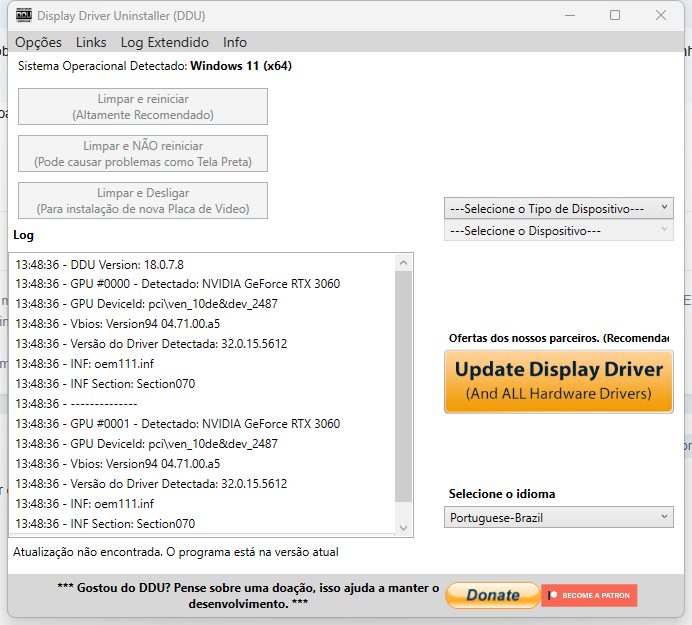
Task: Click Update Display Driver banner
Action: 559,382
